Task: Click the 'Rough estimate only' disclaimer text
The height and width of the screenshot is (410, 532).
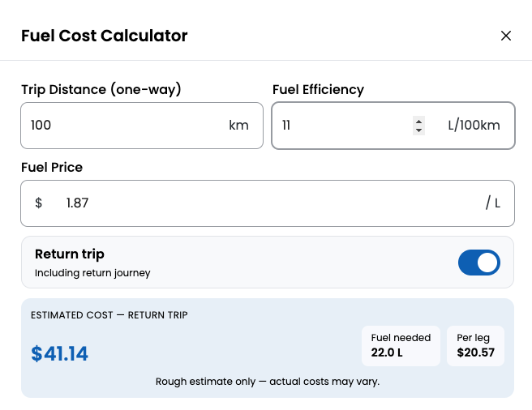Action: [x=268, y=381]
